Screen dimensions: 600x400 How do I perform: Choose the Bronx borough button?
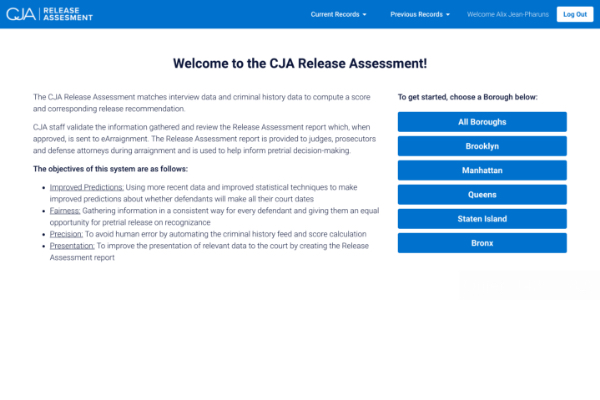(482, 243)
